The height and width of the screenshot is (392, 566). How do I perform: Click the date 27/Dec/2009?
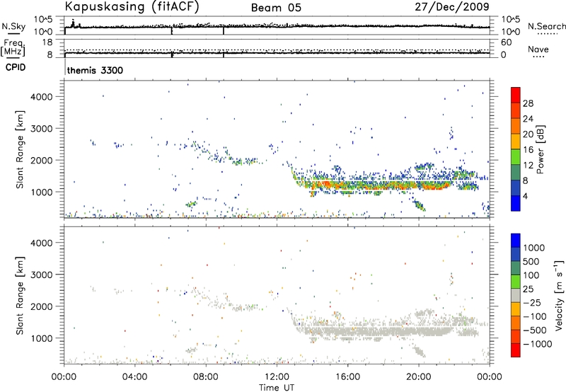[x=452, y=6]
